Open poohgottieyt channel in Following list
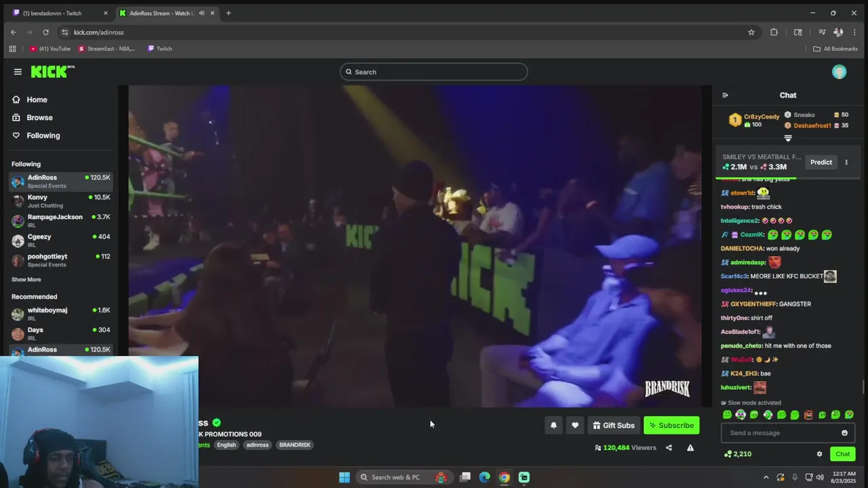 (60, 260)
